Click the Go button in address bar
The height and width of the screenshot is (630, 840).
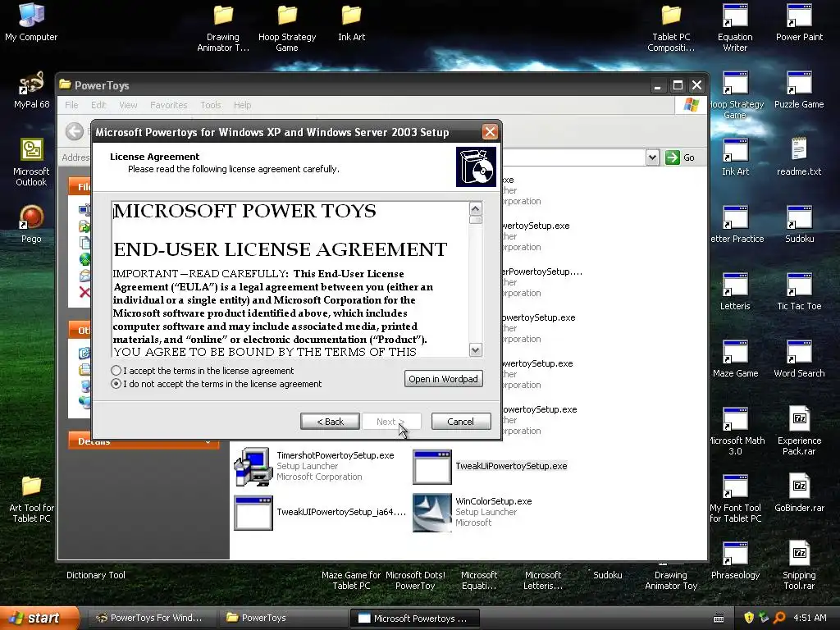(x=680, y=157)
